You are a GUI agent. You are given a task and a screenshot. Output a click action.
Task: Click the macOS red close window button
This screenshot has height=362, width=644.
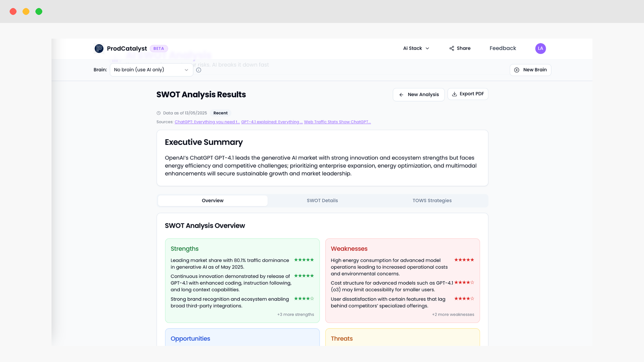coord(13,11)
